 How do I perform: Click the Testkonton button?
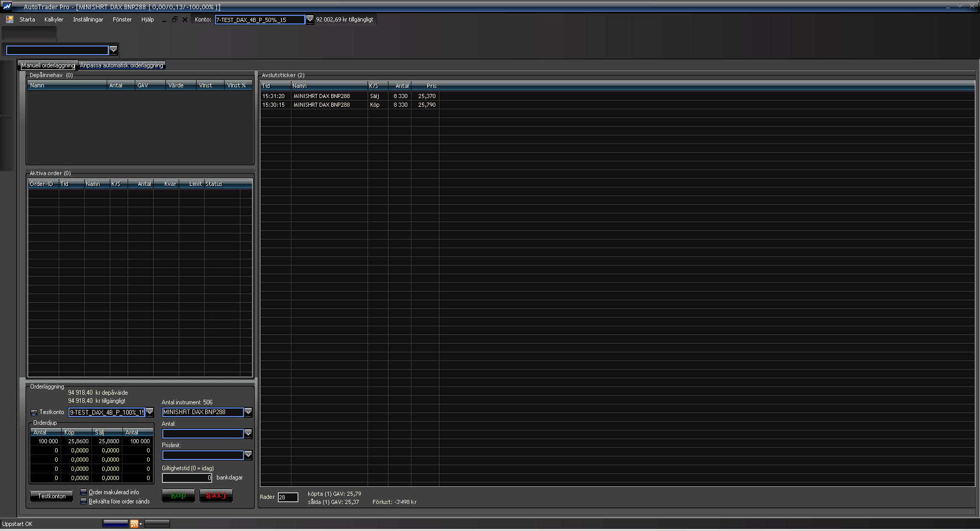click(52, 496)
